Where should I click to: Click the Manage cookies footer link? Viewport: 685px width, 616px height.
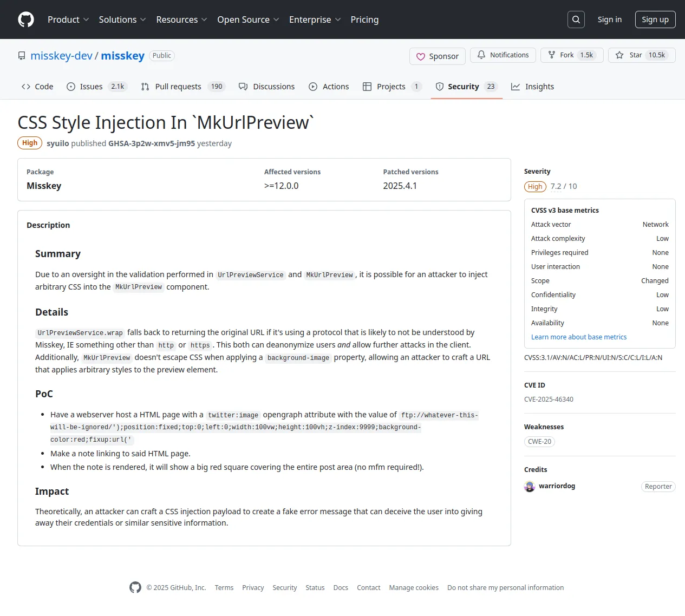(414, 587)
